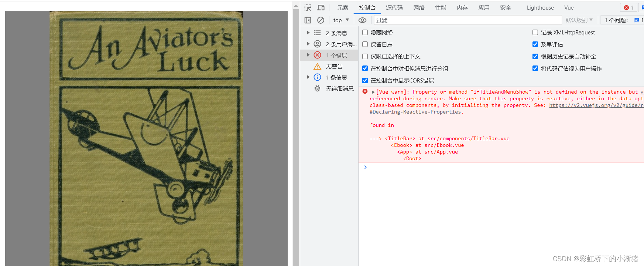Open the default levels (默认级别) dropdown
The width and height of the screenshot is (644, 266).
coord(579,20)
